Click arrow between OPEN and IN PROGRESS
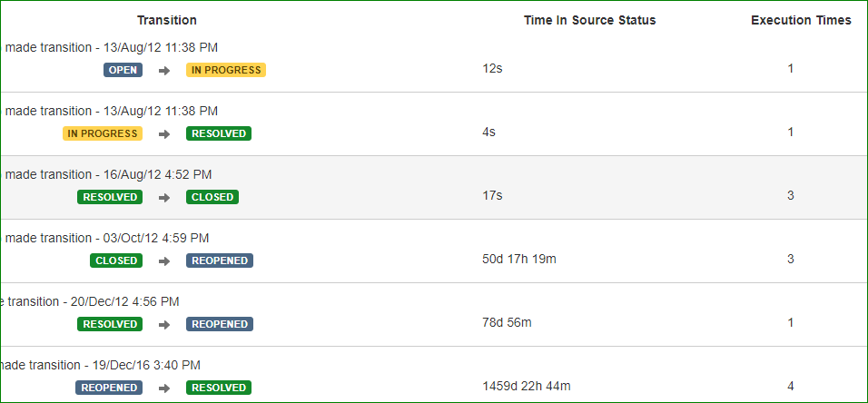Image resolution: width=868 pixels, height=403 pixels. point(163,70)
